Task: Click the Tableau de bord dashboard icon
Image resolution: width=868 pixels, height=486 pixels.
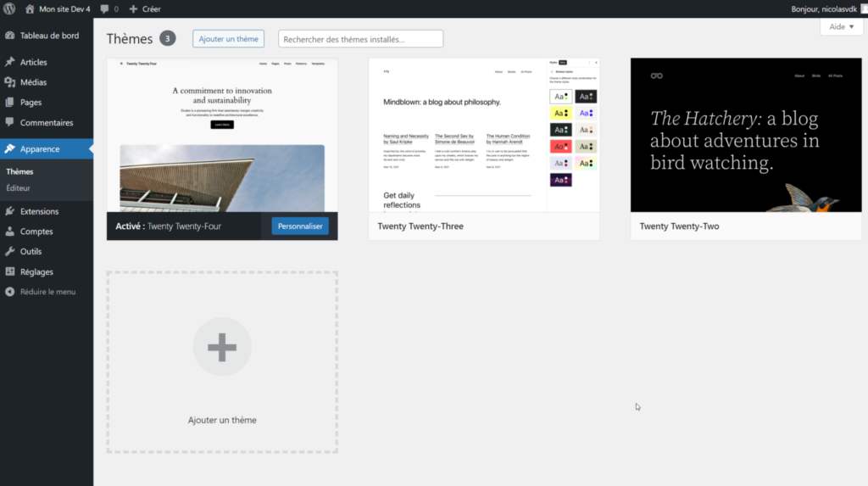Action: click(10, 35)
